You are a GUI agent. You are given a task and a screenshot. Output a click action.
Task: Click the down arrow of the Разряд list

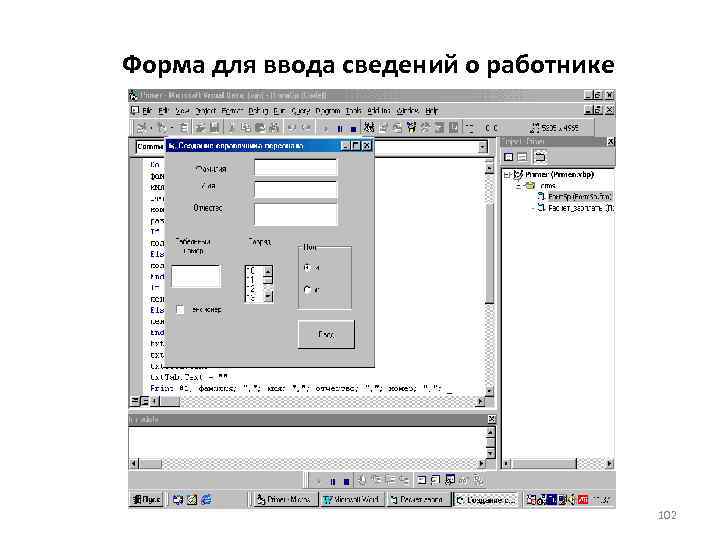[268, 297]
